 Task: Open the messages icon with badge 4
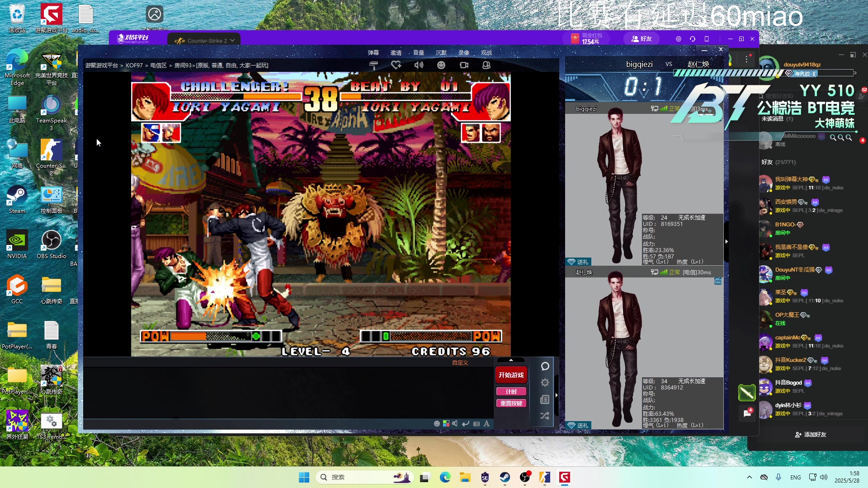pyautogui.click(x=747, y=413)
